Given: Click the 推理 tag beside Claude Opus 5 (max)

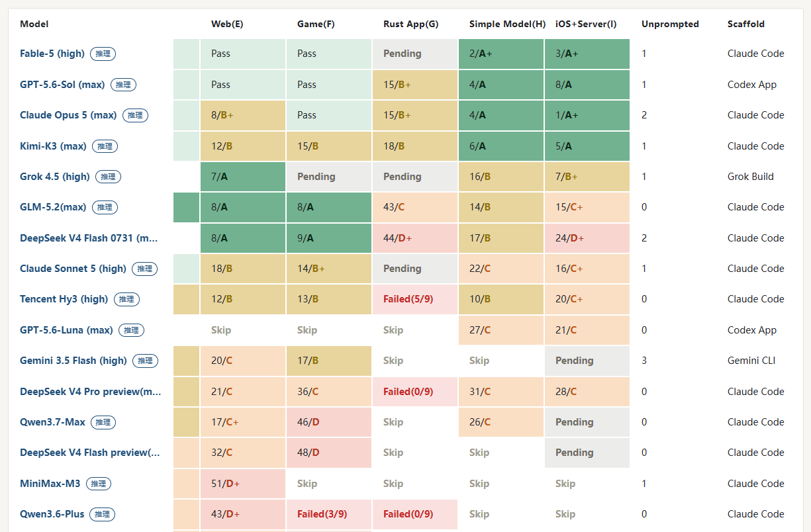Looking at the screenshot, I should [x=135, y=115].
